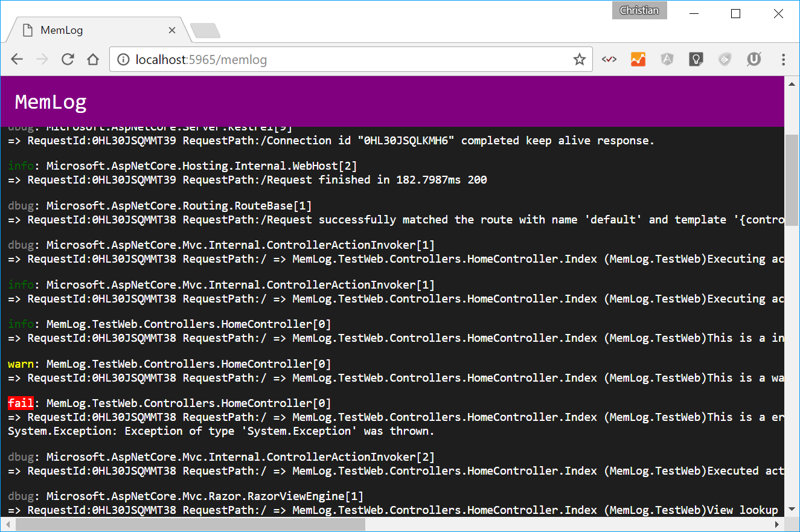Open a new browser tab

(205, 31)
